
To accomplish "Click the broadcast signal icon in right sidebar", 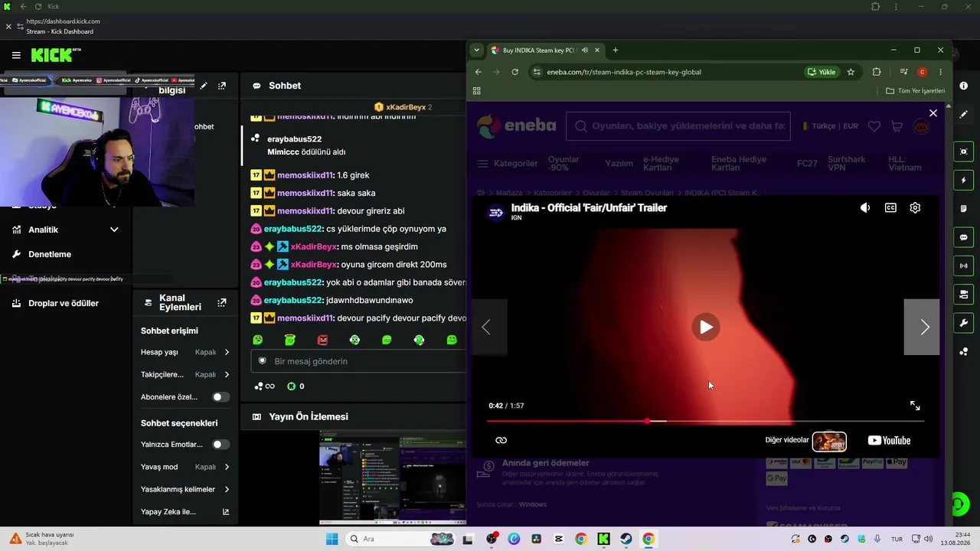I will (963, 266).
